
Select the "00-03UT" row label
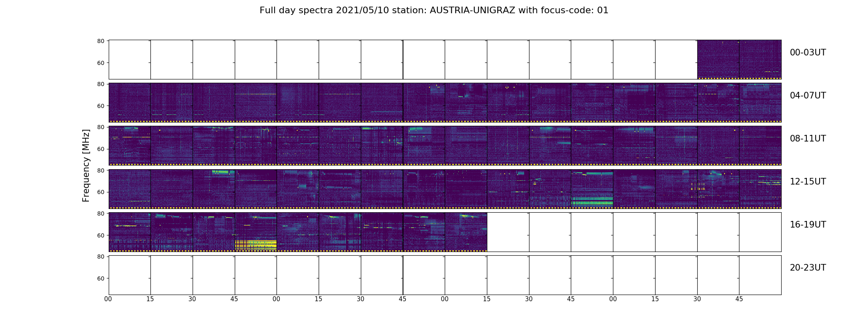pyautogui.click(x=808, y=53)
